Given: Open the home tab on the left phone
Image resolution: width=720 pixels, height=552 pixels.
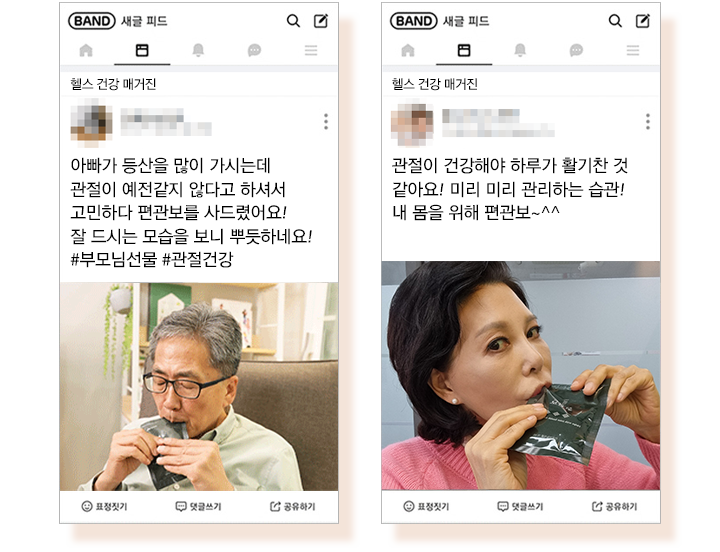Looking at the screenshot, I should [x=86, y=50].
